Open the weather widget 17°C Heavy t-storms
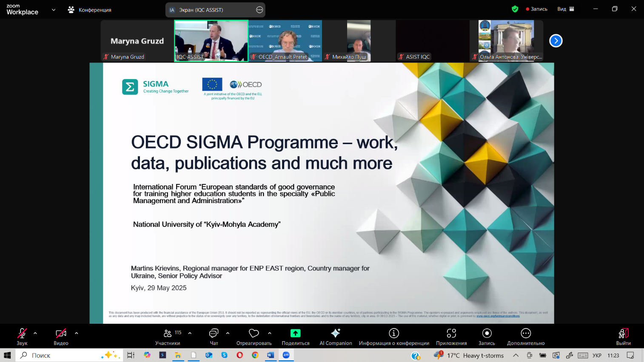Image resolution: width=644 pixels, height=362 pixels. [x=469, y=355]
